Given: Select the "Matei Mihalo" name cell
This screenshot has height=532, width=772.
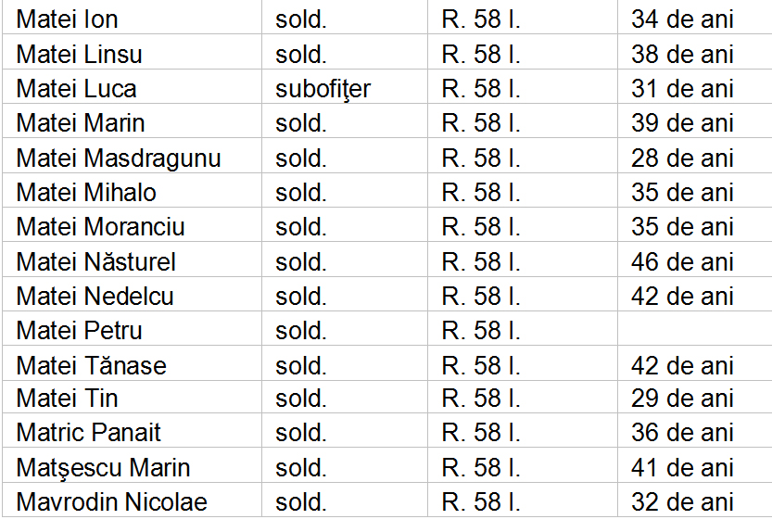Looking at the screenshot, I should click(x=86, y=193).
